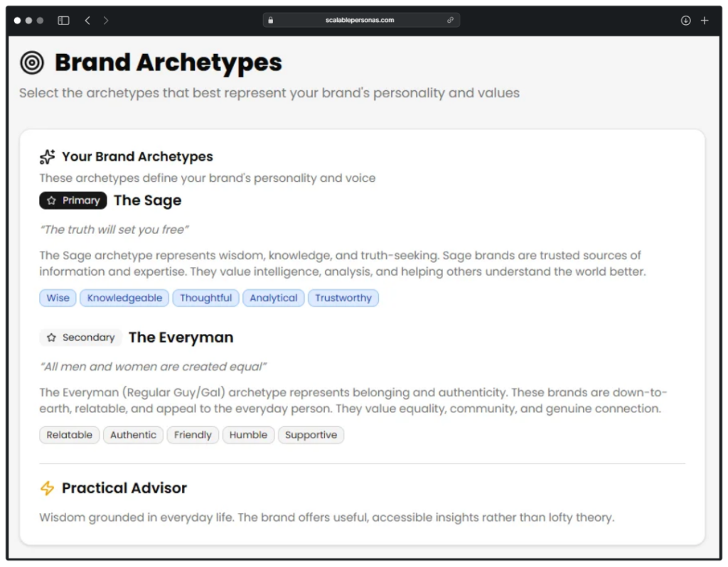Click the address bar showing scalablepersonas.com

click(x=361, y=20)
